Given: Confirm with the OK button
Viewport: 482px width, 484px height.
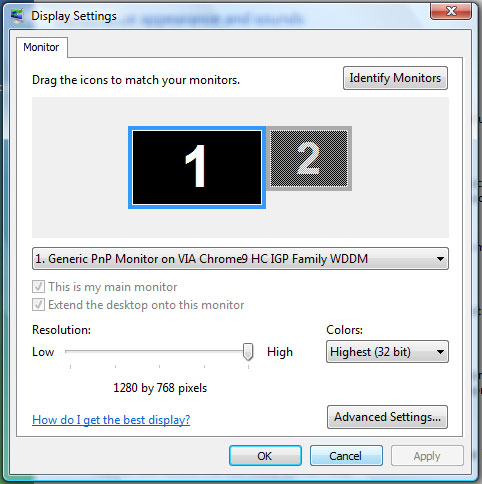Looking at the screenshot, I should coord(265,456).
